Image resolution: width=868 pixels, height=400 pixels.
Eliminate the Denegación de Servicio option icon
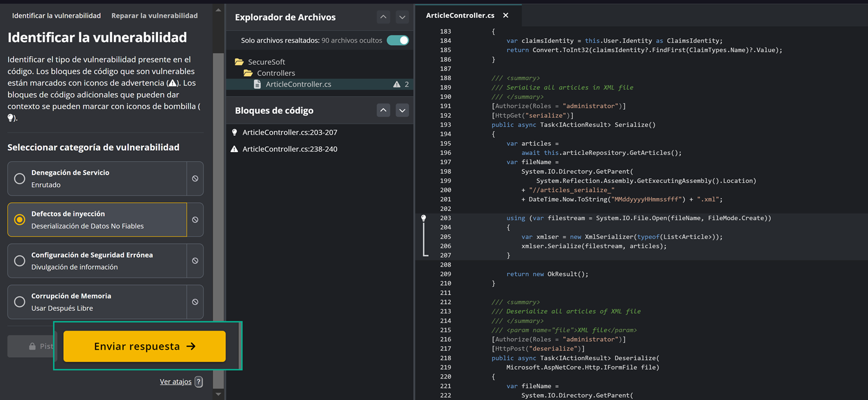coord(195,179)
